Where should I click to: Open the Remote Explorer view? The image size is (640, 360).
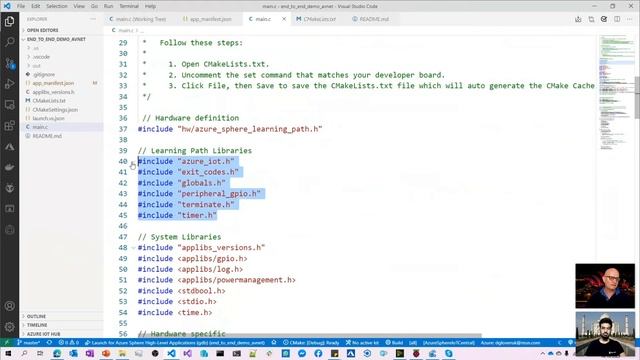[x=9, y=105]
